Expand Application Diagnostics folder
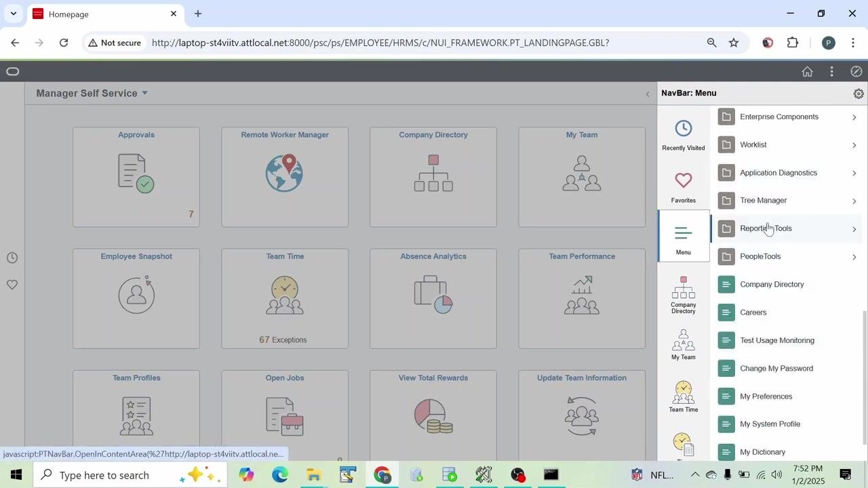Image resolution: width=868 pixels, height=488 pixels. [x=787, y=173]
